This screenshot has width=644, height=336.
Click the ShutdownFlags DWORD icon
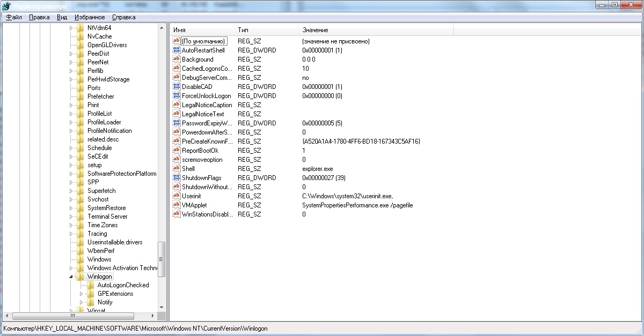point(176,178)
